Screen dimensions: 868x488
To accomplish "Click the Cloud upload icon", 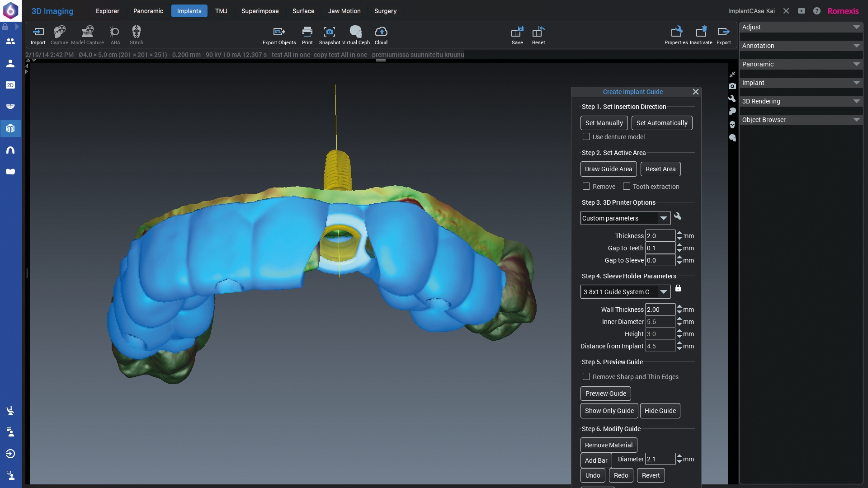I will click(x=381, y=35).
